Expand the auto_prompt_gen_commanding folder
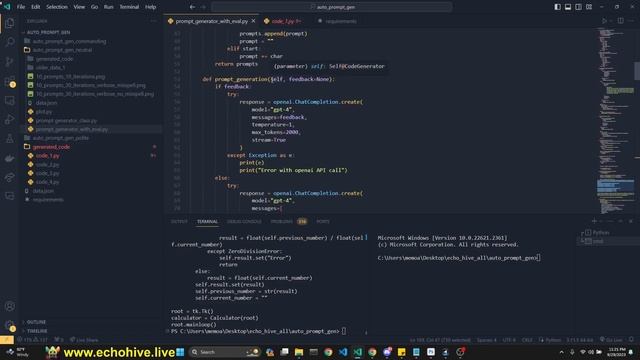Image resolution: width=640 pixels, height=360 pixels. click(65, 41)
